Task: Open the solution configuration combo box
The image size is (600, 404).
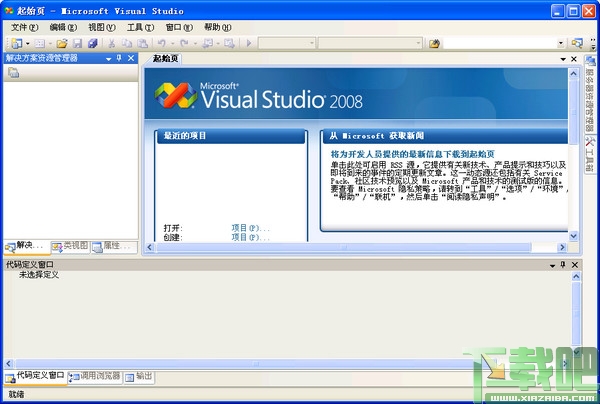Action: click(287, 43)
